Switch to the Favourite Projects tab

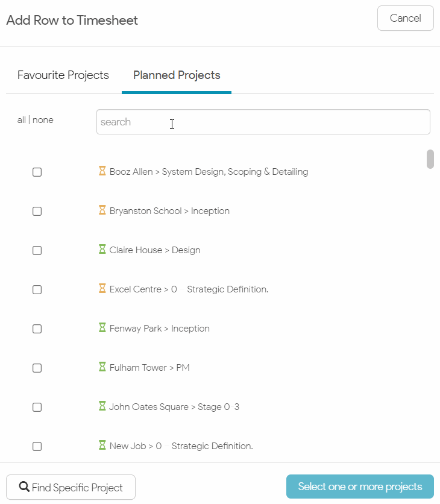(x=63, y=75)
